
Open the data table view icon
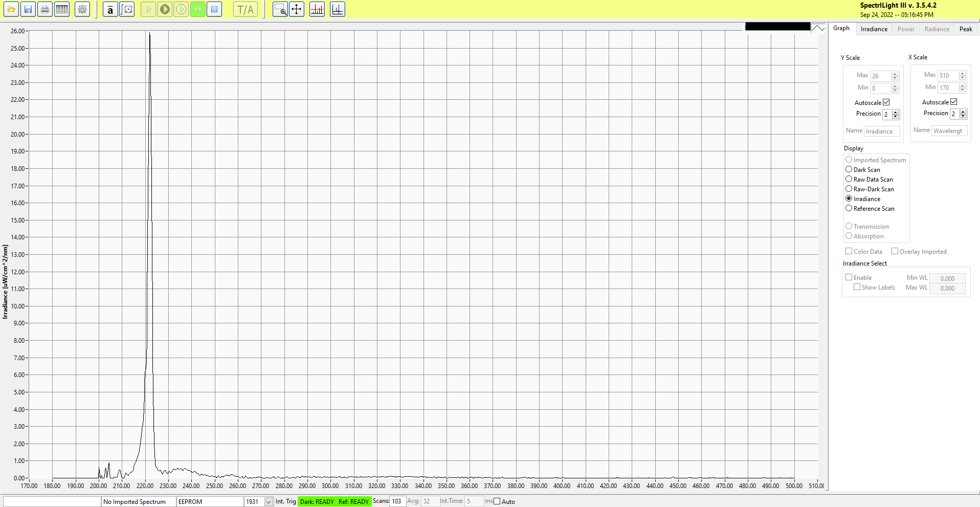coord(62,9)
